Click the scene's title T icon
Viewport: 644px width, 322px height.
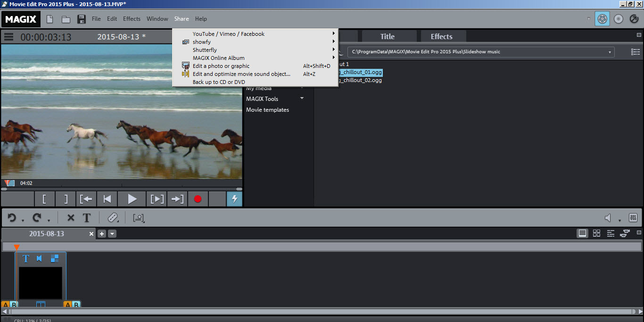point(26,259)
